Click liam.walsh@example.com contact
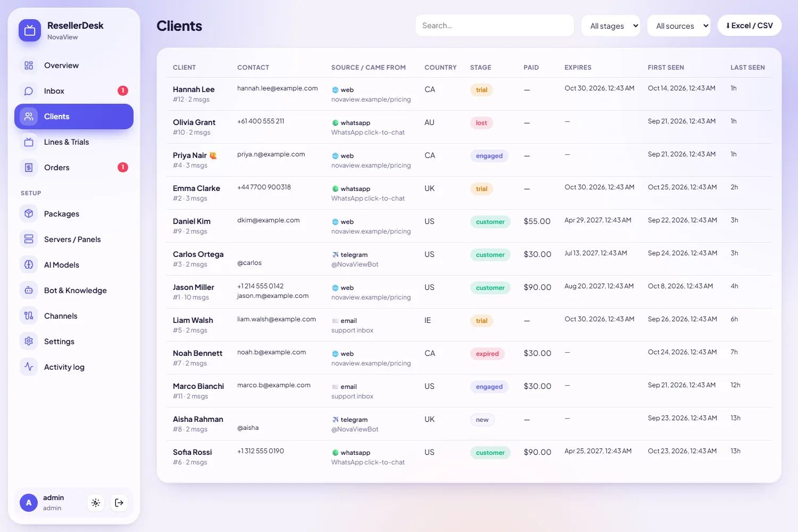The image size is (798, 532). [x=277, y=319]
